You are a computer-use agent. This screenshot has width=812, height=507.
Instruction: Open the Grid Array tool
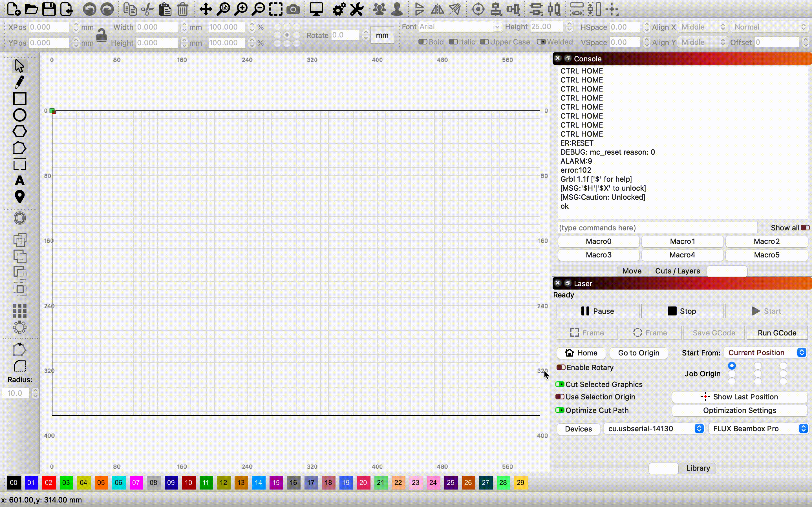coord(19,311)
